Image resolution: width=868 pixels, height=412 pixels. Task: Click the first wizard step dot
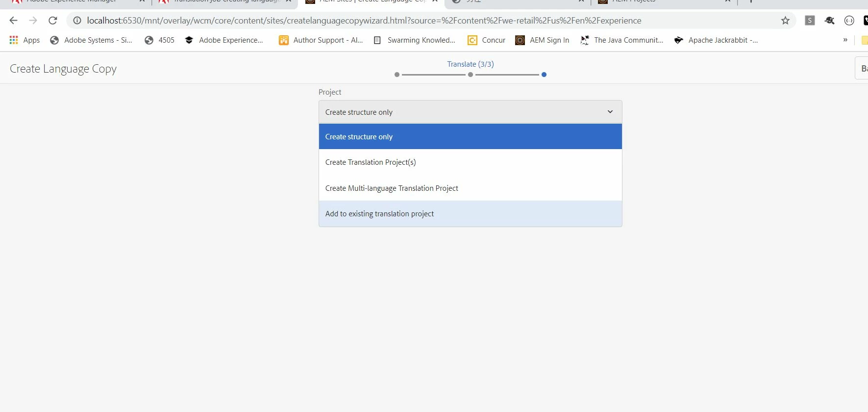397,75
